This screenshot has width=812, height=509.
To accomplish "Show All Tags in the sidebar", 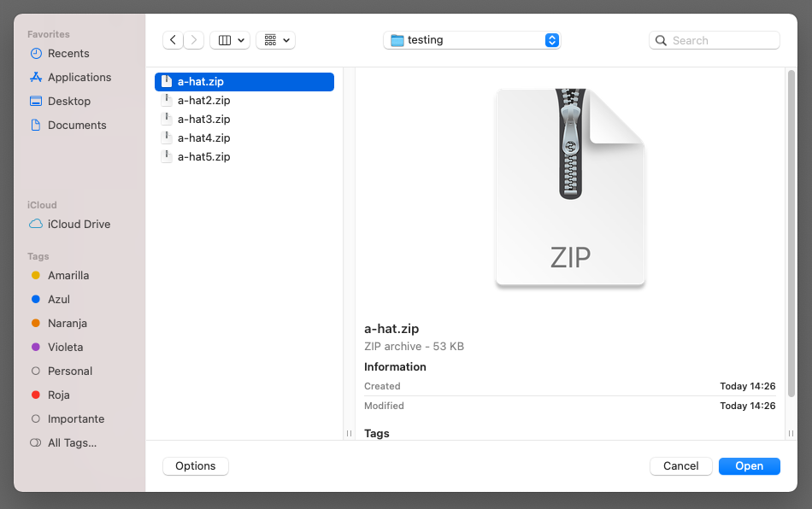I will pos(72,442).
